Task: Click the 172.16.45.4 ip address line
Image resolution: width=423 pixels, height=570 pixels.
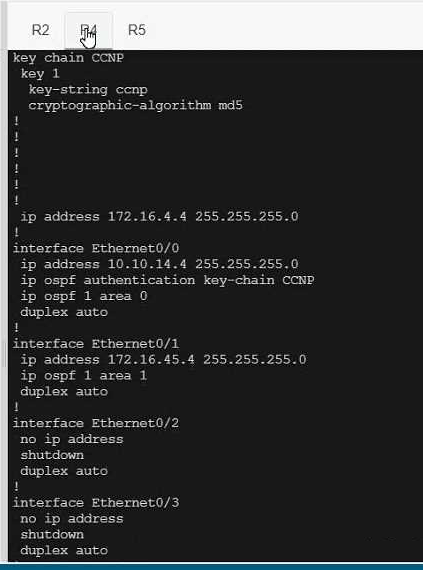Action: pos(164,360)
